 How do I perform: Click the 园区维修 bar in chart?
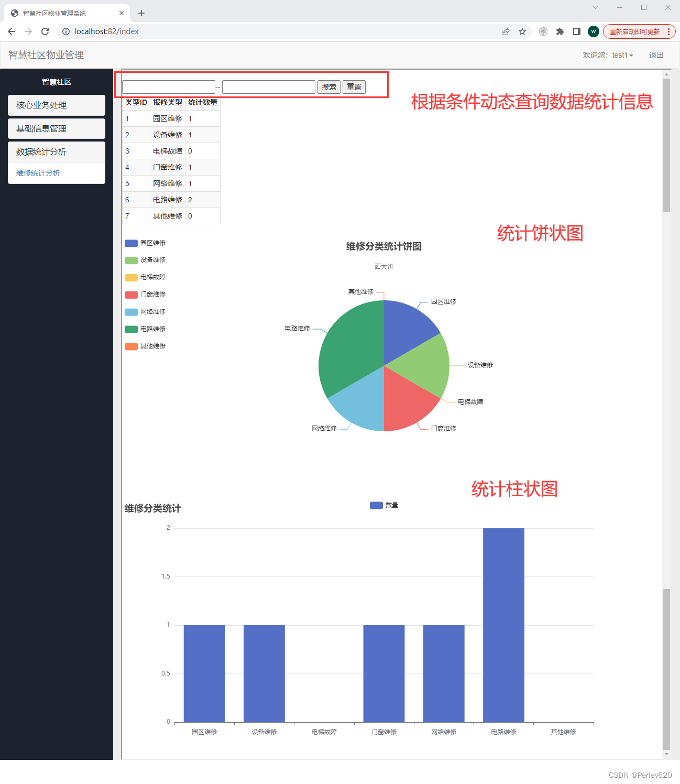(204, 673)
